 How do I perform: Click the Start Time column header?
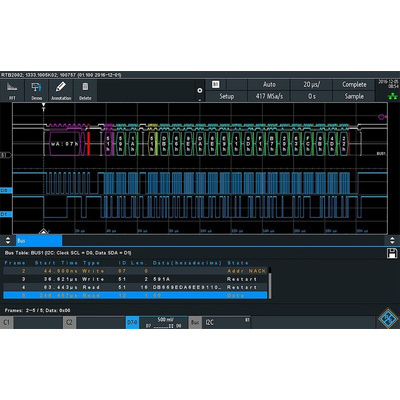coord(56,263)
